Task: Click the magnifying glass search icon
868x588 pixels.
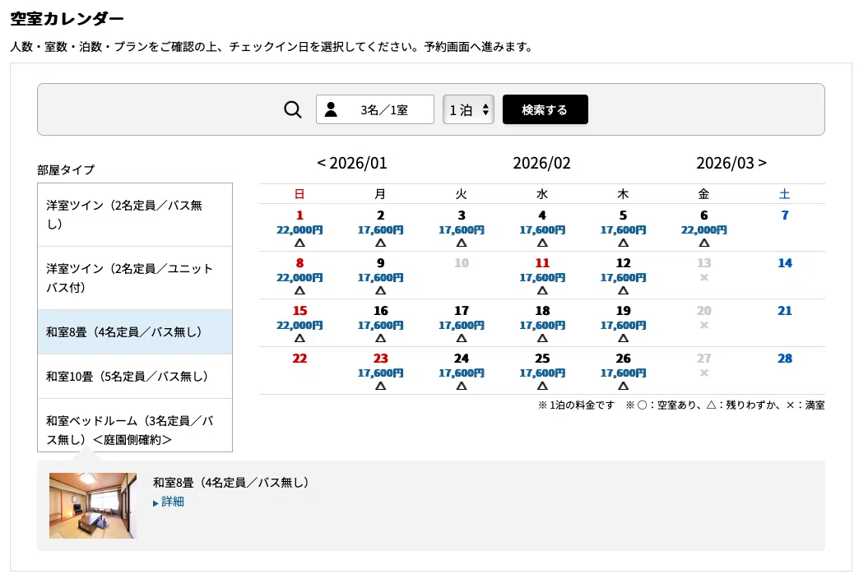Action: [293, 109]
